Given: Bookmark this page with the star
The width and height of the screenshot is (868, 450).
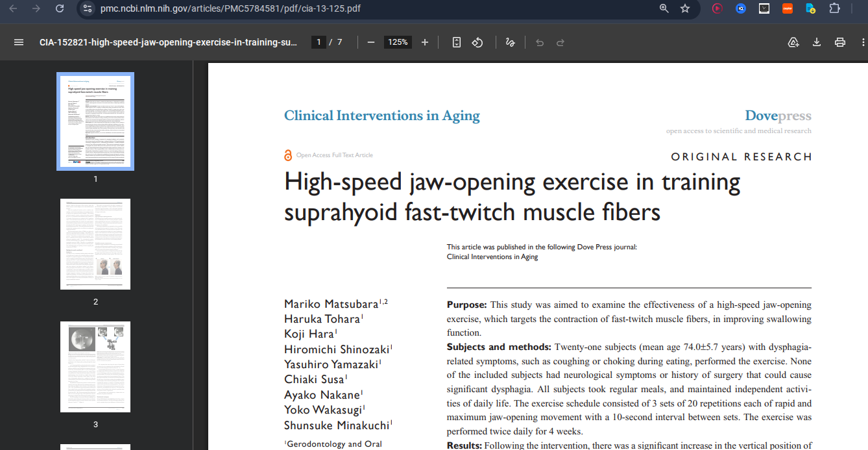Looking at the screenshot, I should 685,8.
